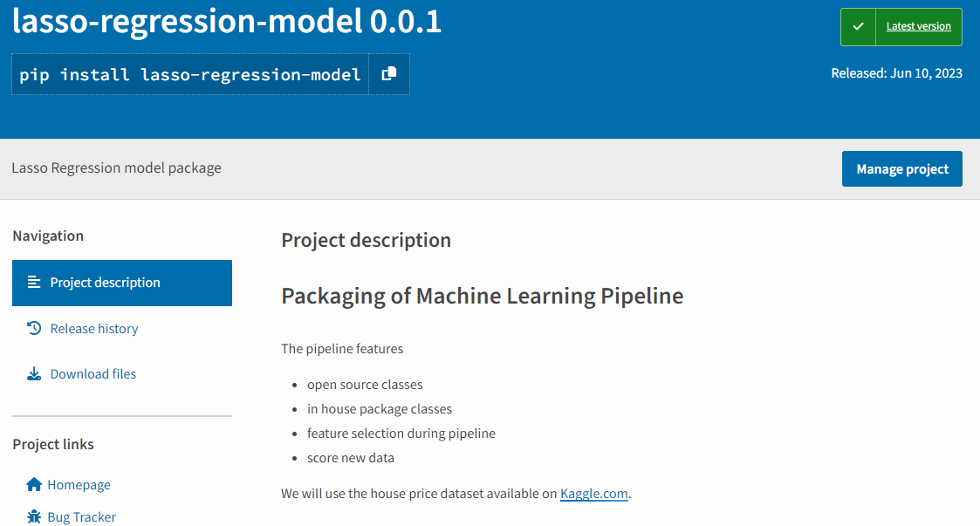Click the Project description lines icon
Image resolution: width=980 pixels, height=526 pixels.
click(x=34, y=283)
